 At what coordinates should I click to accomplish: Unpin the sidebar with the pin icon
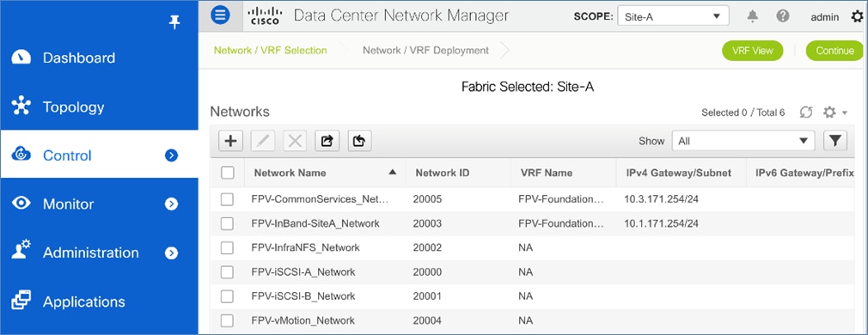point(174,22)
